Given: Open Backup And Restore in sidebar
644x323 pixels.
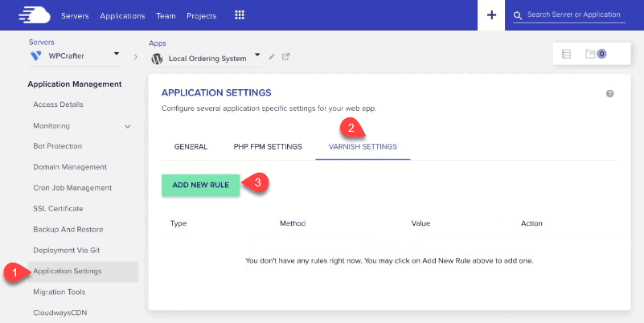Looking at the screenshot, I should pyautogui.click(x=69, y=230).
